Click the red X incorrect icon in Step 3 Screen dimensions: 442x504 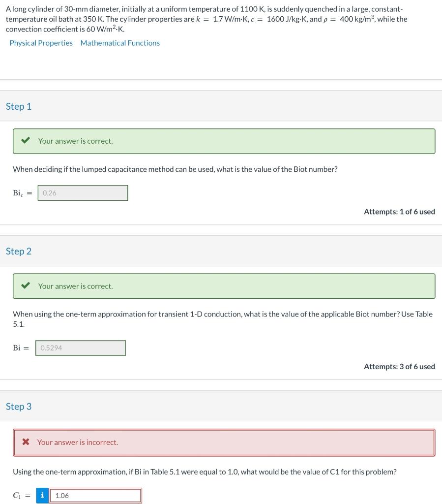pyautogui.click(x=26, y=442)
